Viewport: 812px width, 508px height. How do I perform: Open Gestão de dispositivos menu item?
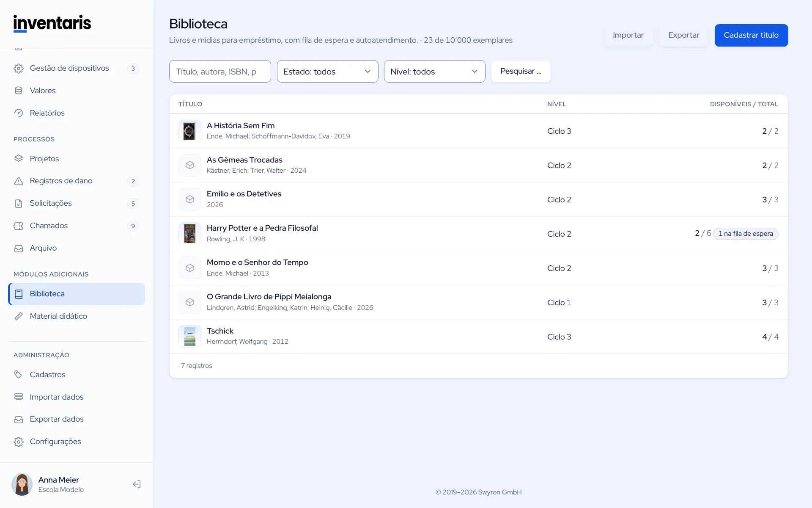pyautogui.click(x=77, y=68)
